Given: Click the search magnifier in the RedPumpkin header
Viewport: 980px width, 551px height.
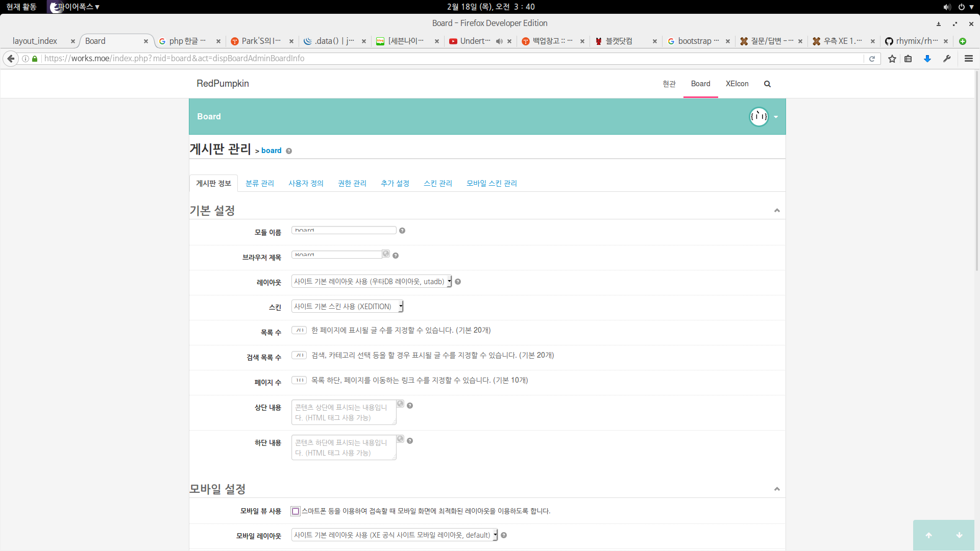Looking at the screenshot, I should pos(767,84).
